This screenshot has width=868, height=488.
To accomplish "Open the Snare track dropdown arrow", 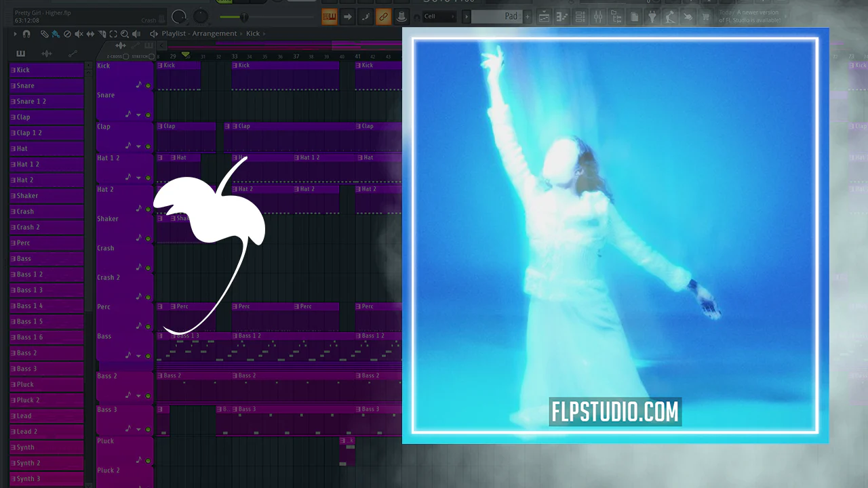I will 139,115.
